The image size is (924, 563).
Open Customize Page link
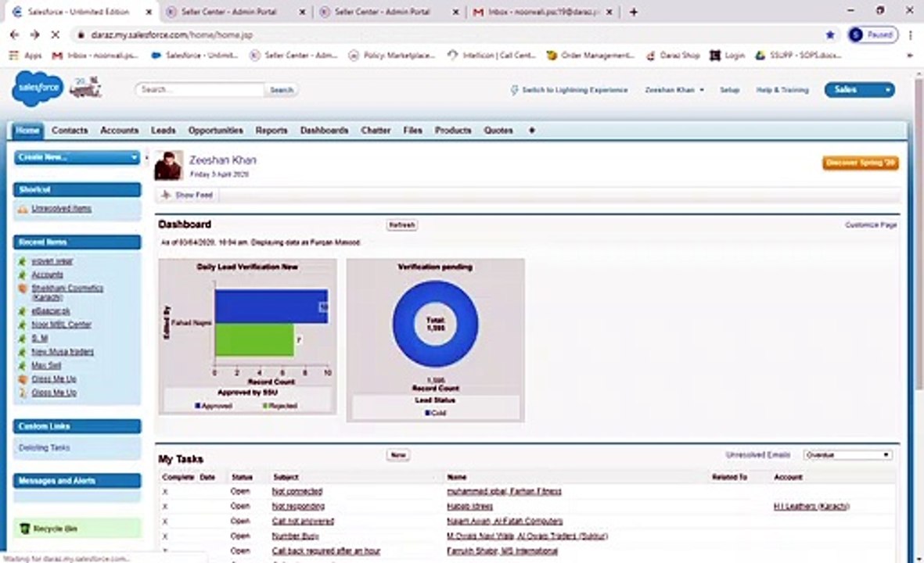point(871,225)
